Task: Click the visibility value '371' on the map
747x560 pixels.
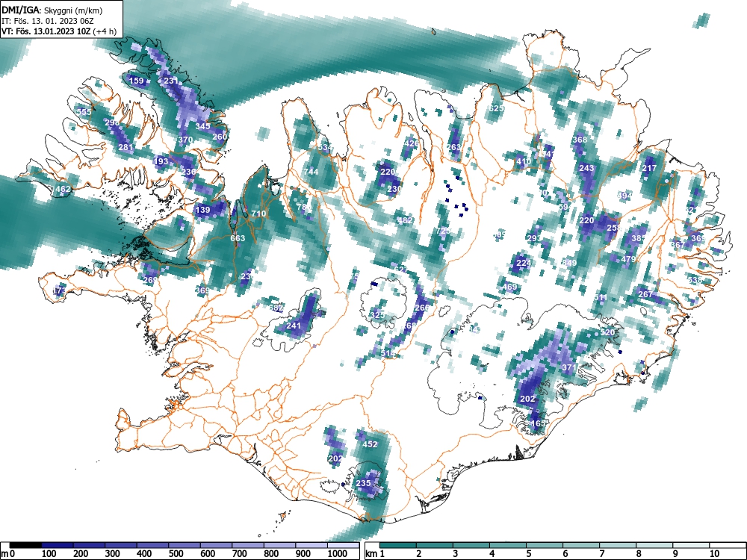Action: coord(569,367)
